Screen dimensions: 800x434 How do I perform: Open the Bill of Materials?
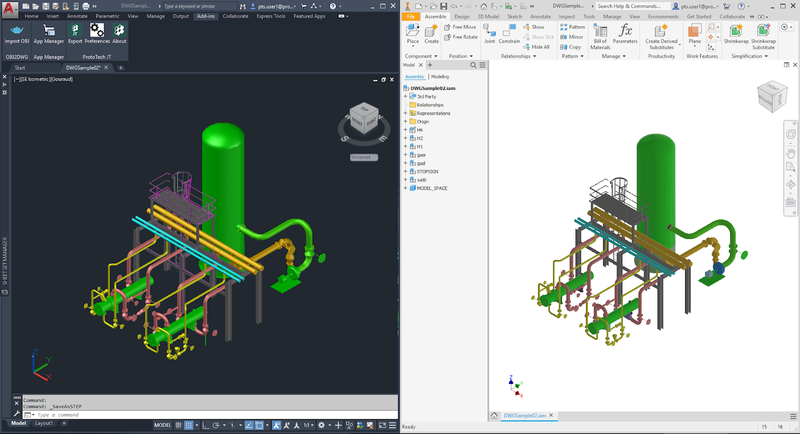point(600,37)
